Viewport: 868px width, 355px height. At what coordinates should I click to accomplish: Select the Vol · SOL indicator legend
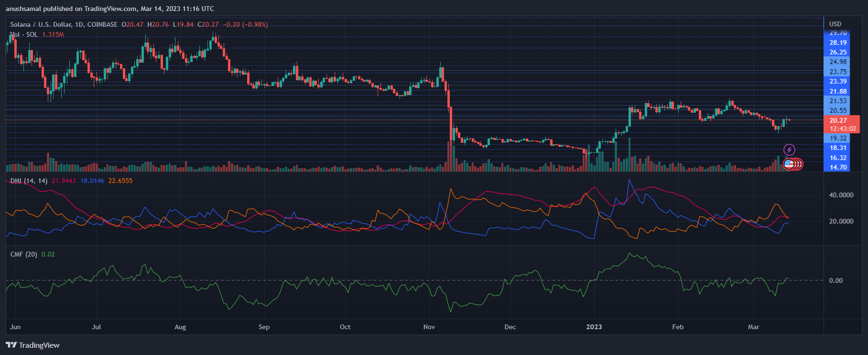pyautogui.click(x=24, y=34)
